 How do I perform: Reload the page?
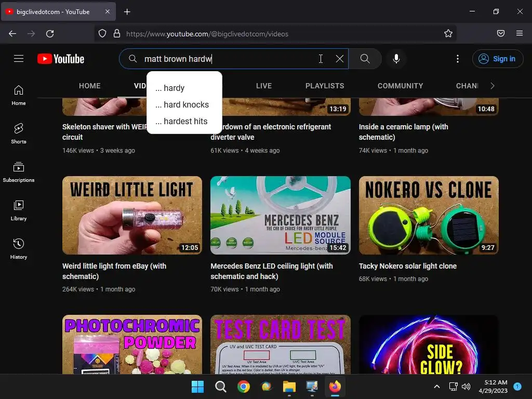coord(50,34)
